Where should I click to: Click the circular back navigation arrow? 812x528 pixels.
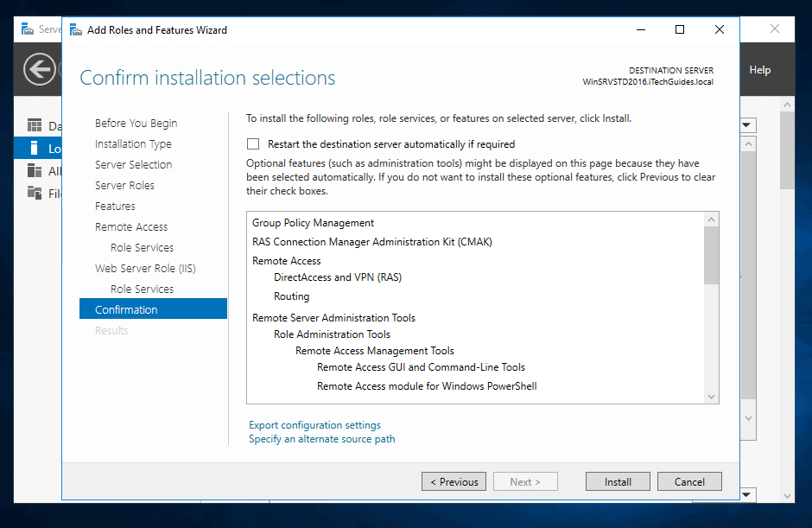(38, 69)
